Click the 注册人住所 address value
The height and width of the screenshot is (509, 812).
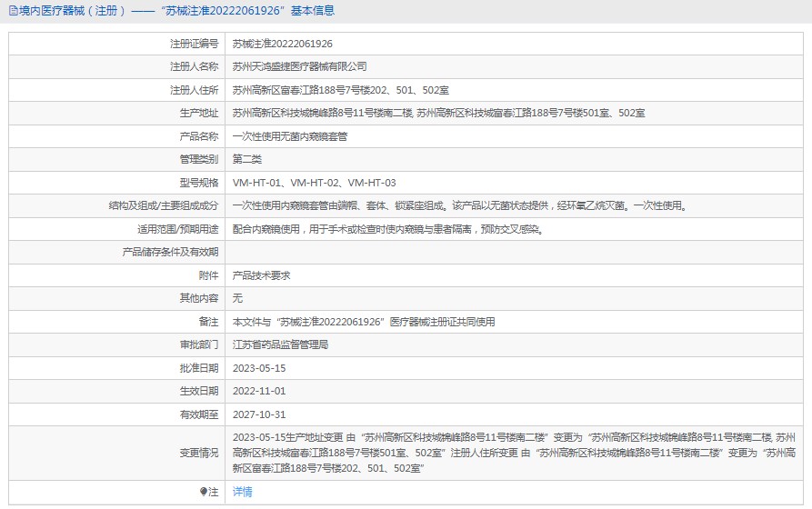(340, 90)
